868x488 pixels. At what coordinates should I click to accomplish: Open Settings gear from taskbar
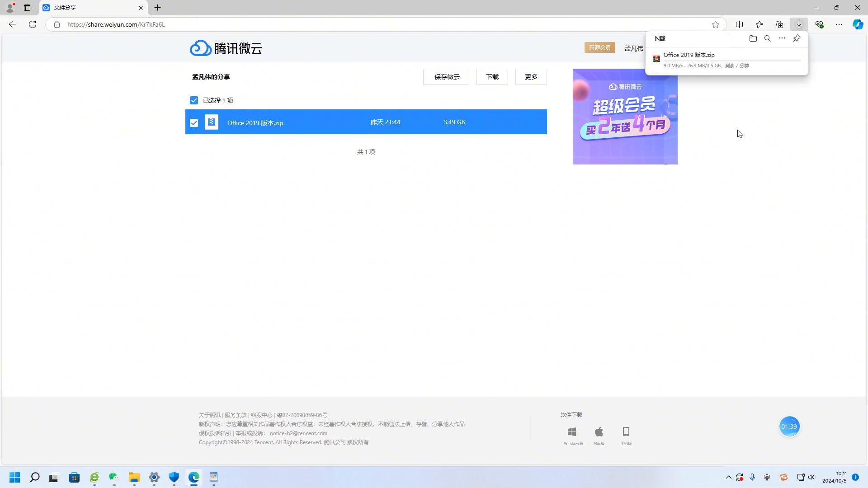pos(154,477)
